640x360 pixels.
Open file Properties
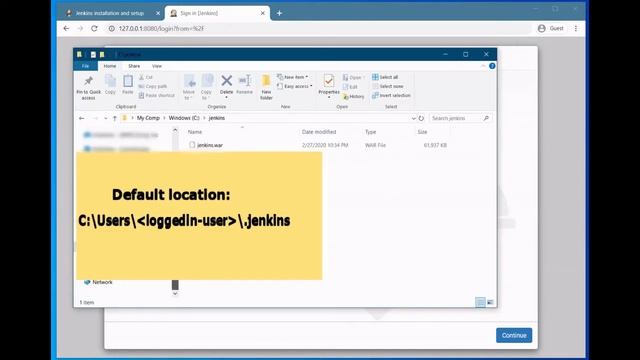(329, 87)
